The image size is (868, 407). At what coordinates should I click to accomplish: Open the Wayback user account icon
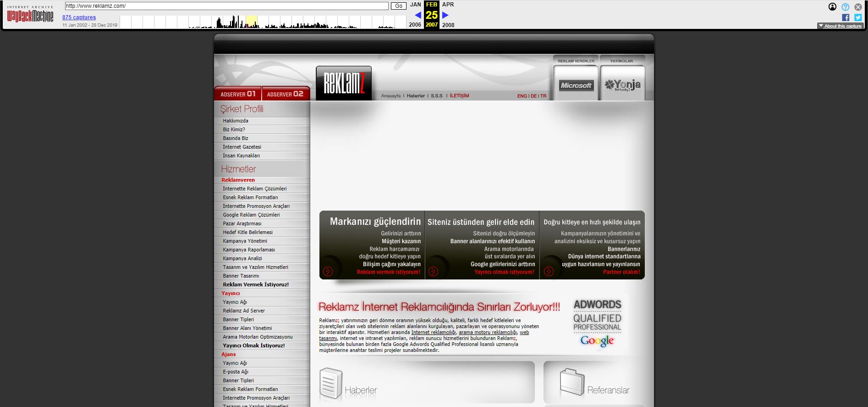tap(832, 7)
